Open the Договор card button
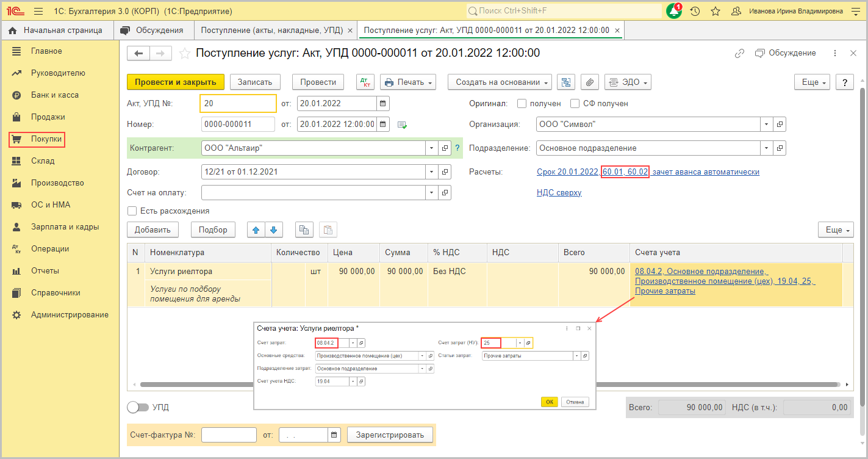Image resolution: width=868 pixels, height=459 pixels. point(445,172)
